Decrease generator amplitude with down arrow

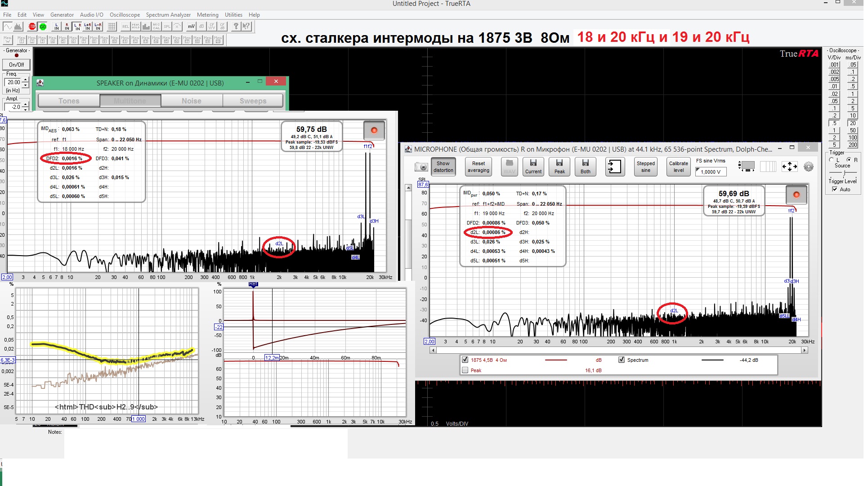(25, 109)
